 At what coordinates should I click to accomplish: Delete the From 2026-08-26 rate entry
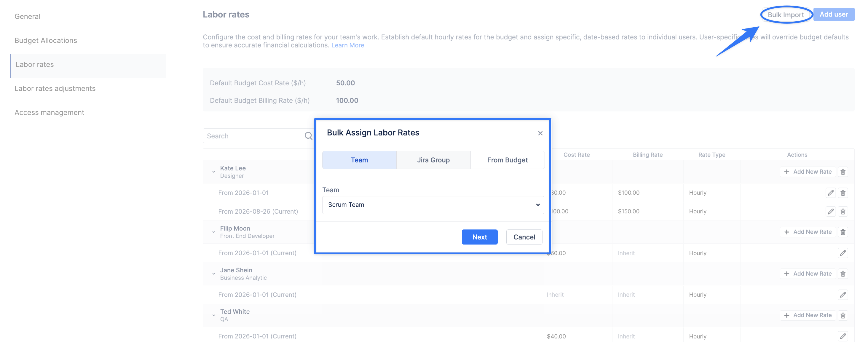[843, 212]
